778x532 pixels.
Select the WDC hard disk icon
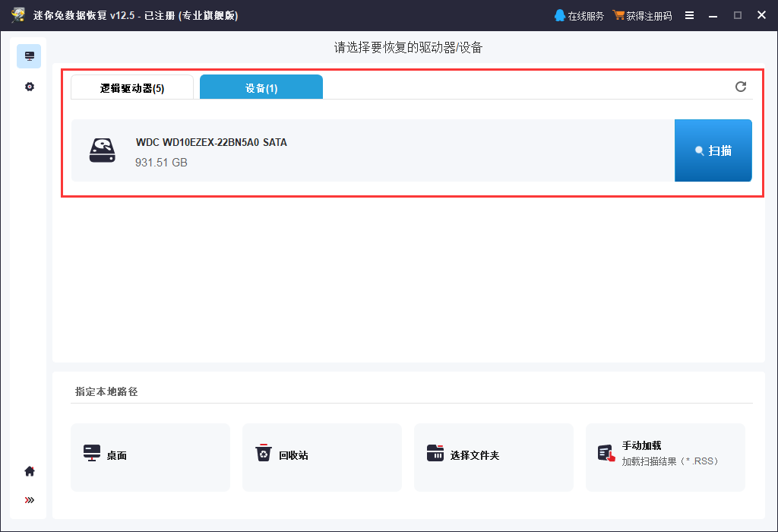click(103, 150)
